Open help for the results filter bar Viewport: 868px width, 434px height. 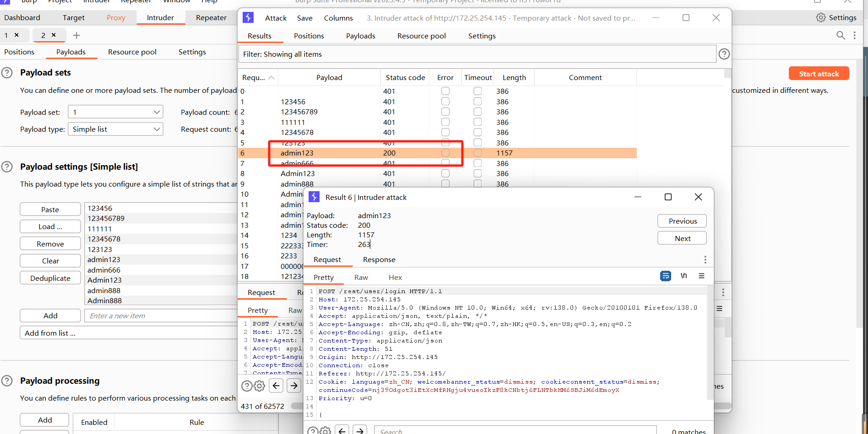pos(724,54)
